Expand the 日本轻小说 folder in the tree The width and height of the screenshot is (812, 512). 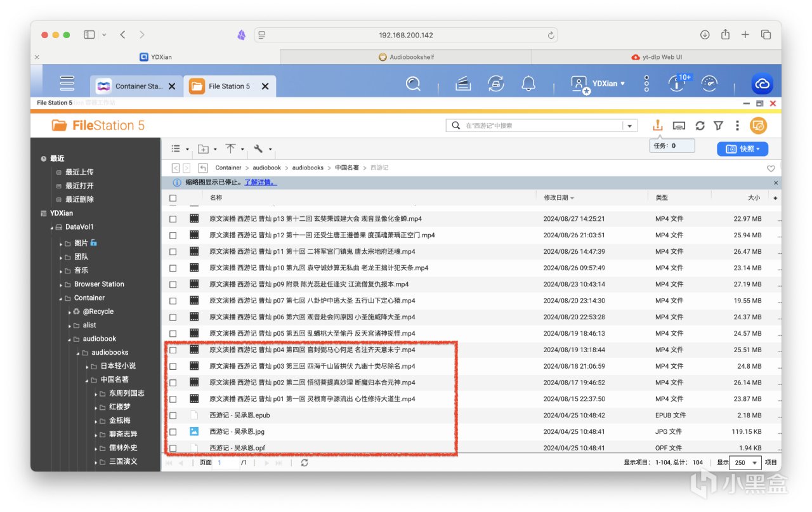click(x=87, y=367)
